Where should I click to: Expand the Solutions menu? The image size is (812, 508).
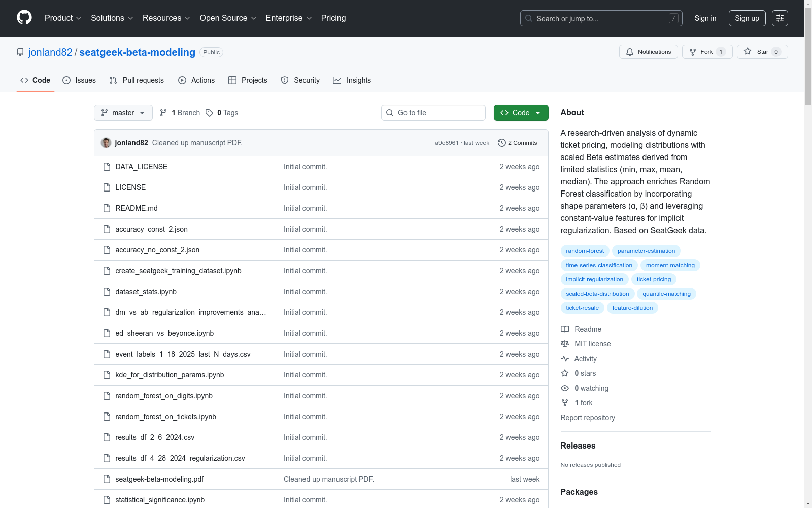112,18
